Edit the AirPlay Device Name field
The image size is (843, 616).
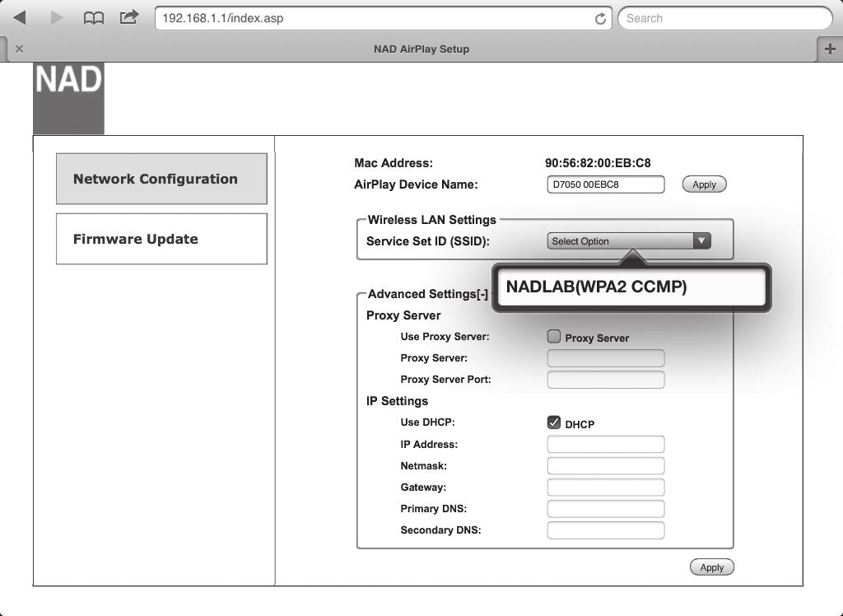pos(605,184)
